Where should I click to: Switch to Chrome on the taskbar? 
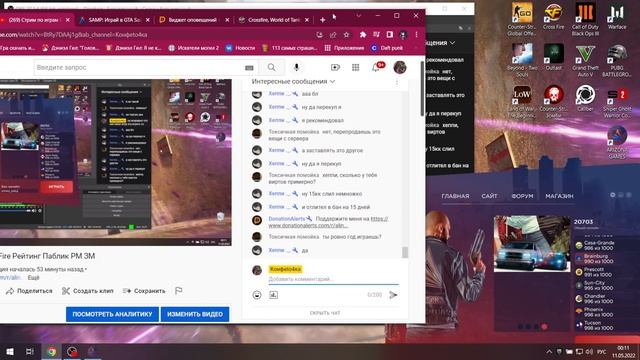(x=51, y=351)
